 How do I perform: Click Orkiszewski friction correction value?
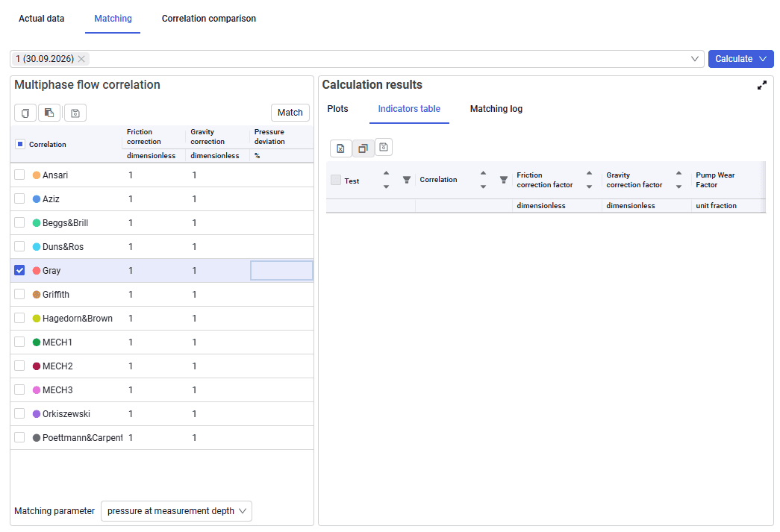coord(131,413)
